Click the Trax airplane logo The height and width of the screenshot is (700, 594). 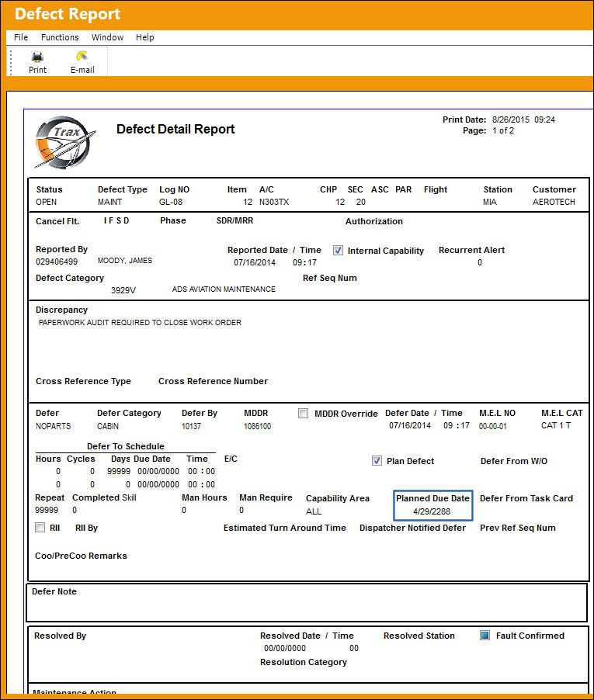pos(65,143)
